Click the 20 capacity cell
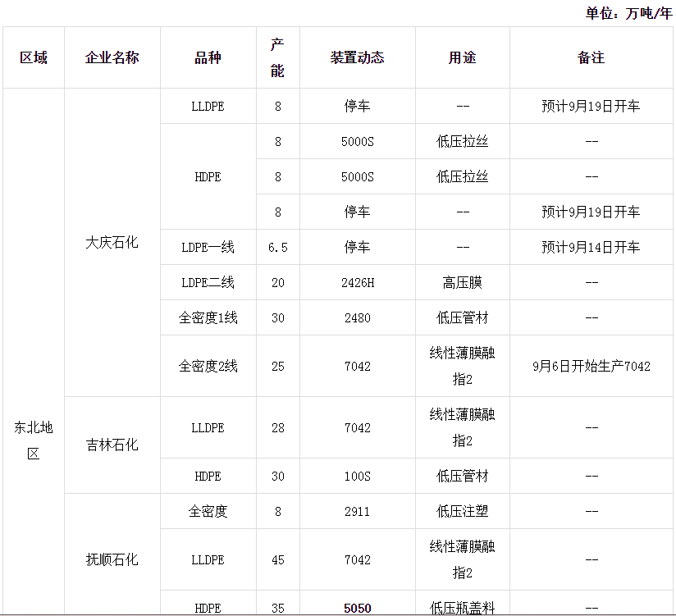This screenshot has height=616, width=676. pos(277,283)
